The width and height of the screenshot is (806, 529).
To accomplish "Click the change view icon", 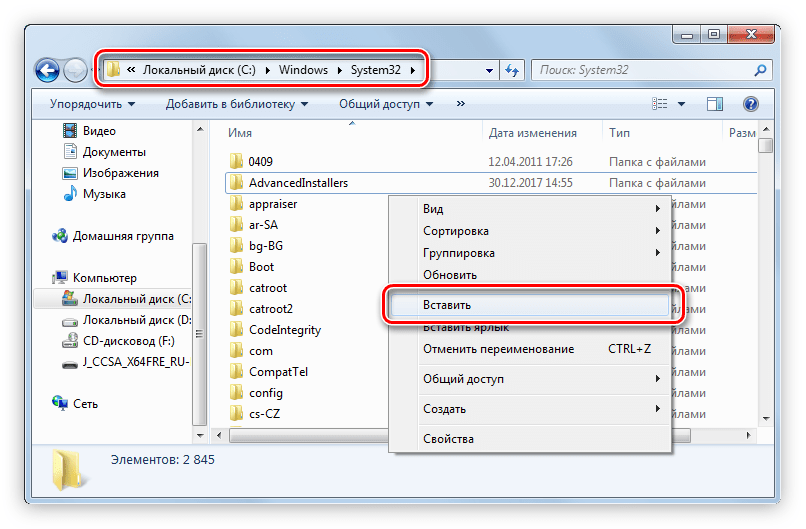I will [660, 104].
